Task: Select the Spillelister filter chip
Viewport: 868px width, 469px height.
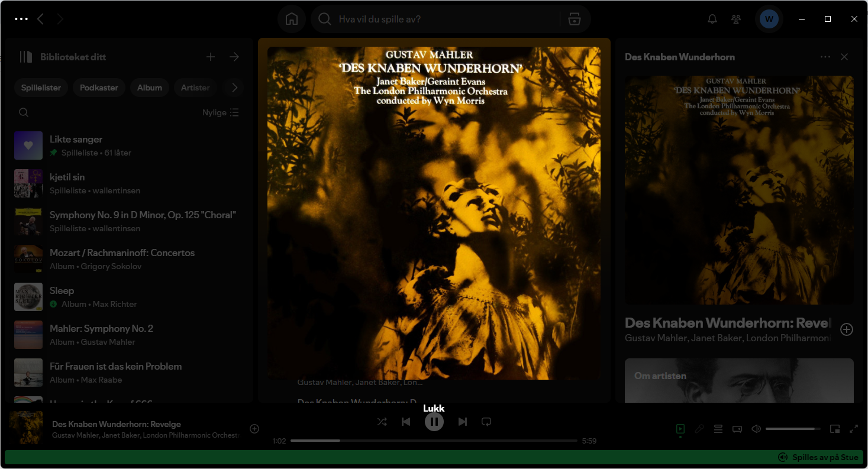Action: pyautogui.click(x=41, y=88)
